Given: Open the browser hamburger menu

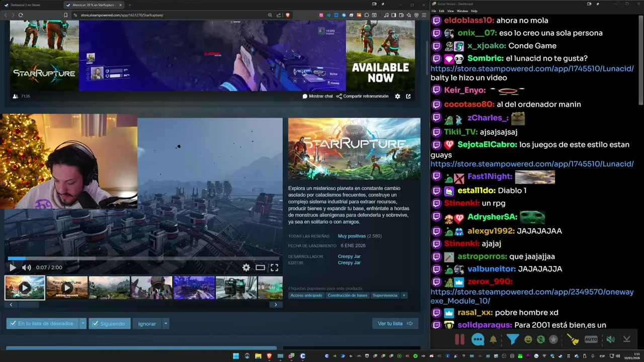Looking at the screenshot, I should pos(424,15).
